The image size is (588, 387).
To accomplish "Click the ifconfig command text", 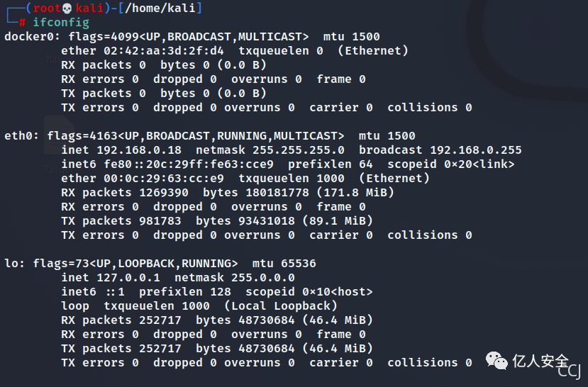I will coord(61,23).
